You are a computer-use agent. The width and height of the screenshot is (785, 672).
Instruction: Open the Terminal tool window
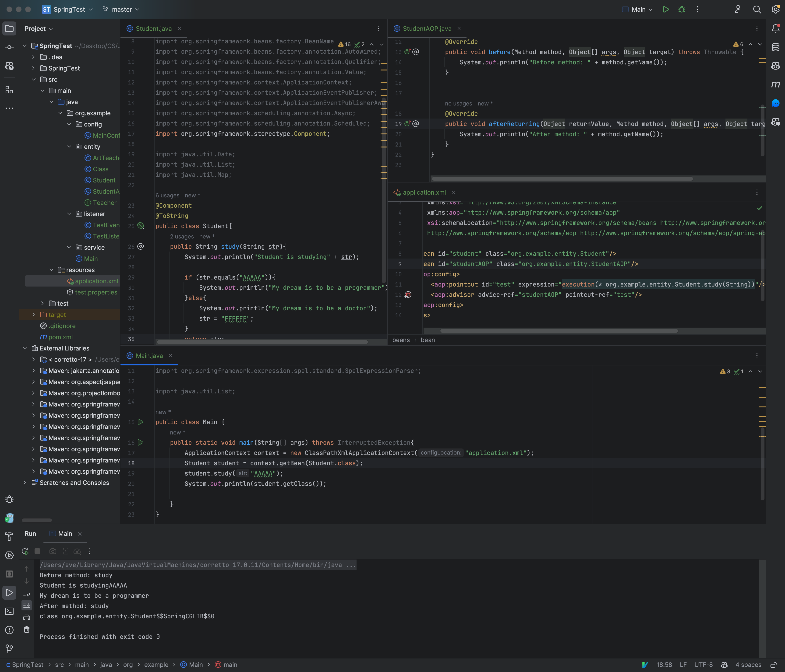click(9, 611)
